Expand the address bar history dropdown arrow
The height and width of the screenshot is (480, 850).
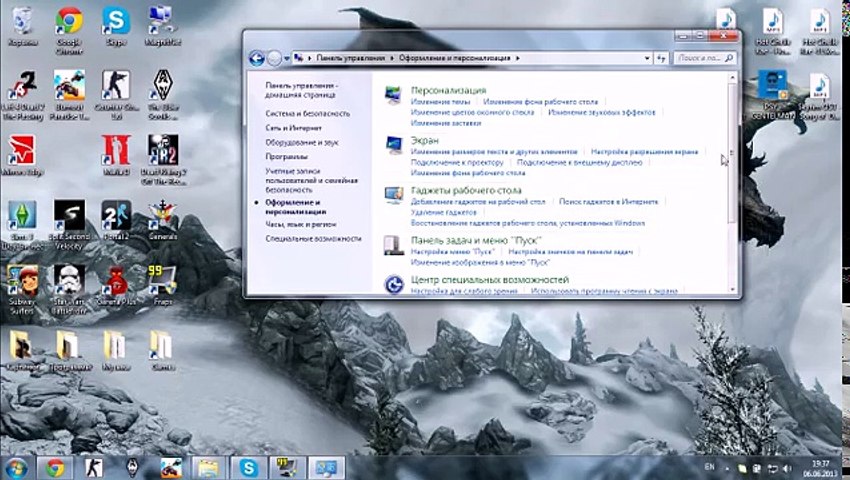[x=647, y=58]
